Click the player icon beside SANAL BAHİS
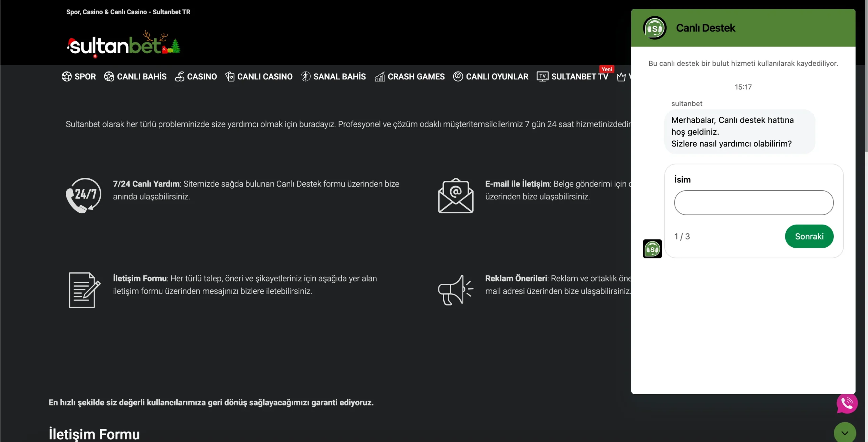This screenshot has width=868, height=442. click(305, 77)
